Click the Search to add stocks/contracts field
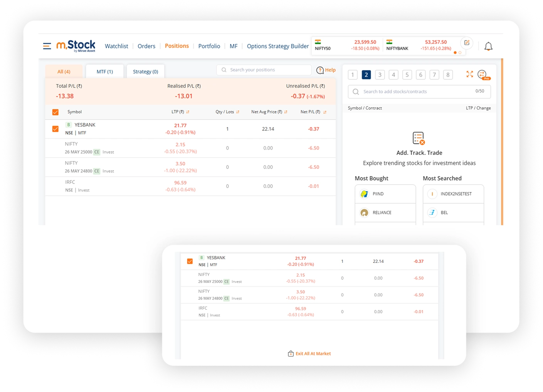The height and width of the screenshot is (392, 543). coord(419,92)
